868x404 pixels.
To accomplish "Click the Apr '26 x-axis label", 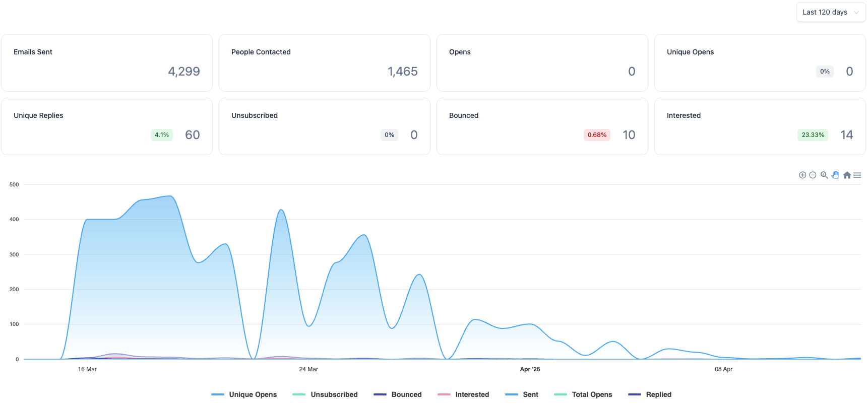I will pyautogui.click(x=530, y=369).
